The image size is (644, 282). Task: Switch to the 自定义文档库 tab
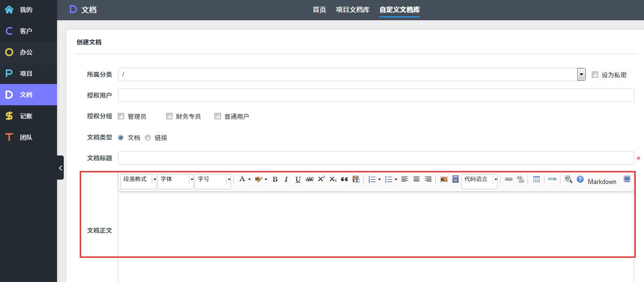click(400, 10)
